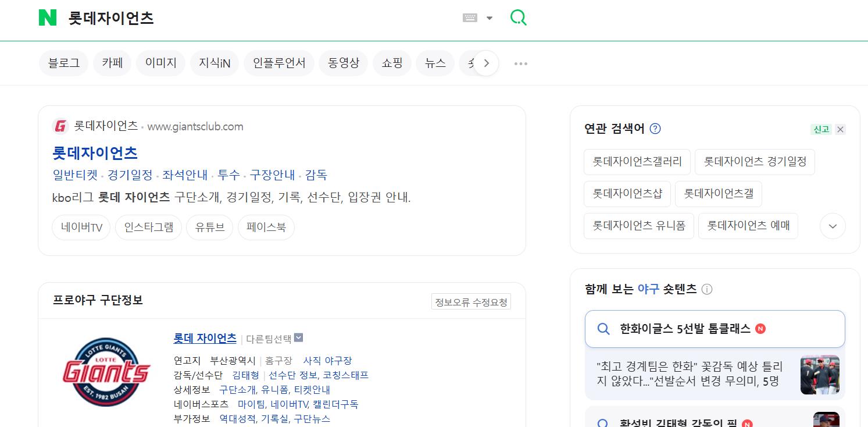Viewport: 868px width, 427px height.
Task: Switch to the 쇼핑 tab
Action: (x=392, y=63)
